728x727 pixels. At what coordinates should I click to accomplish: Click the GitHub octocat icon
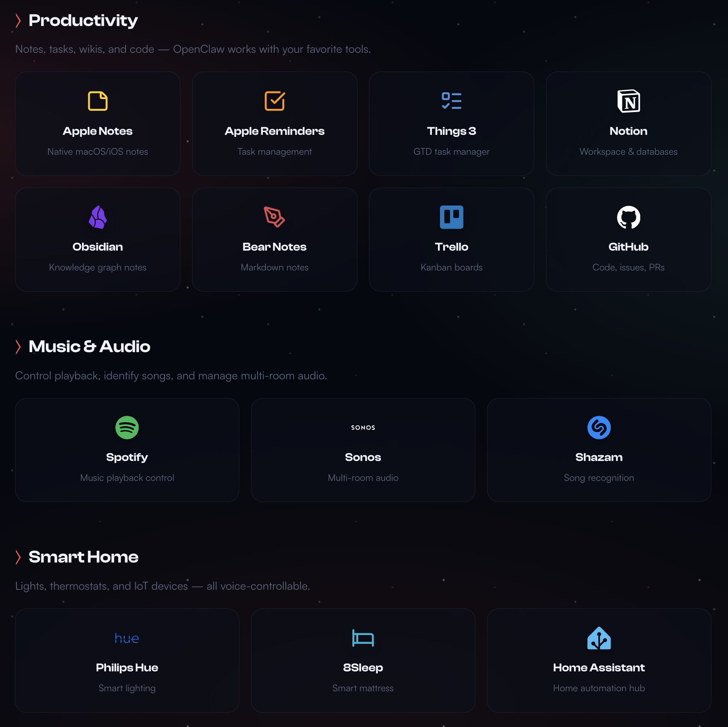[x=628, y=217]
